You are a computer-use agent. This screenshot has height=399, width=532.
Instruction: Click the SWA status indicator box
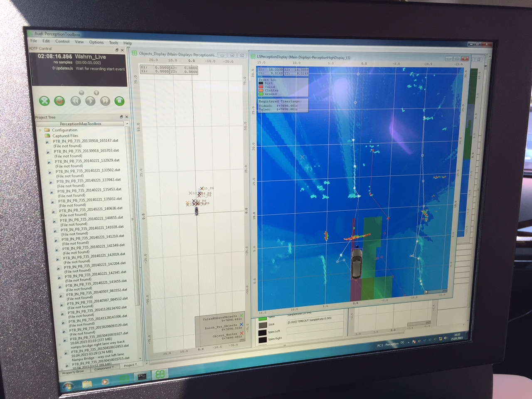[263, 325]
